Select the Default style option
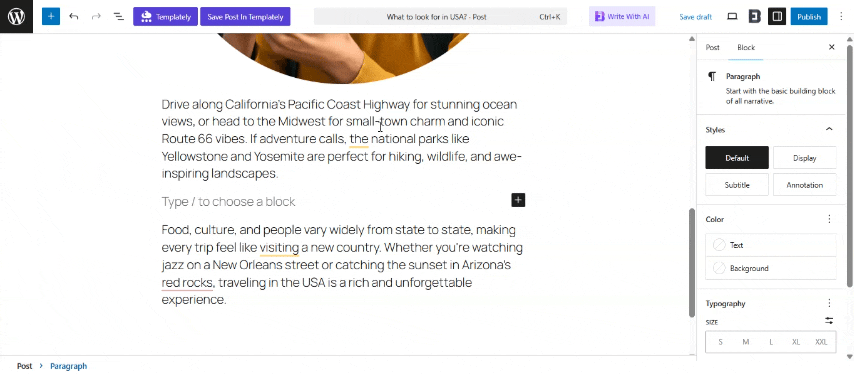This screenshot has height=374, width=854. click(x=737, y=158)
